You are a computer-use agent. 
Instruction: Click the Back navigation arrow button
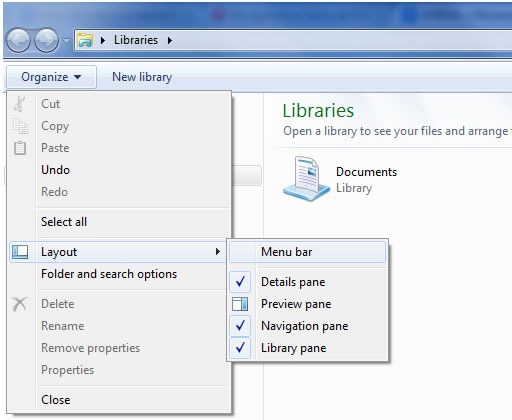pos(18,40)
